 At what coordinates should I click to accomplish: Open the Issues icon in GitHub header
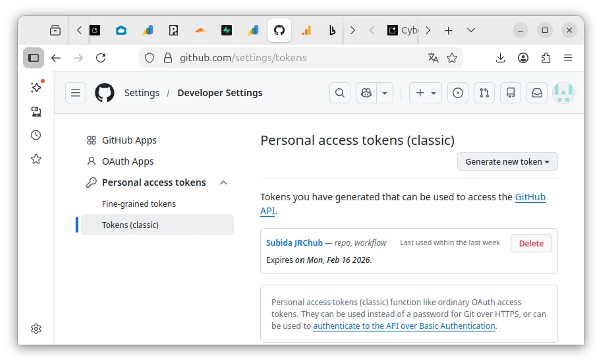tap(458, 93)
